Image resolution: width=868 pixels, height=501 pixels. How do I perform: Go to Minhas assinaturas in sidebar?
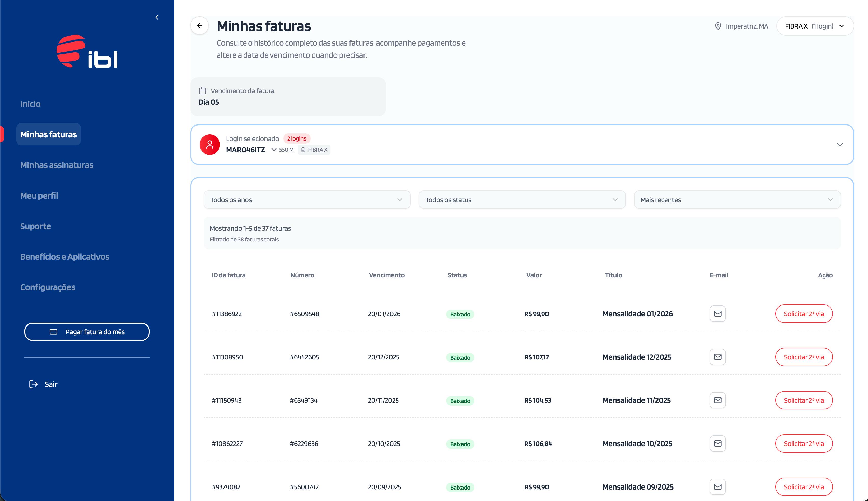tap(57, 165)
